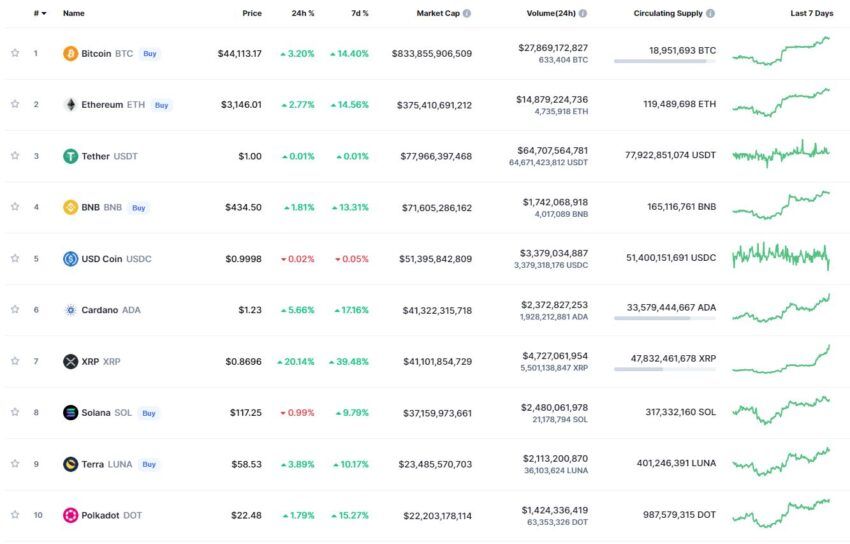Screen dimensions: 850x544
Task: Toggle the XRP watchlist star
Action: click(15, 360)
